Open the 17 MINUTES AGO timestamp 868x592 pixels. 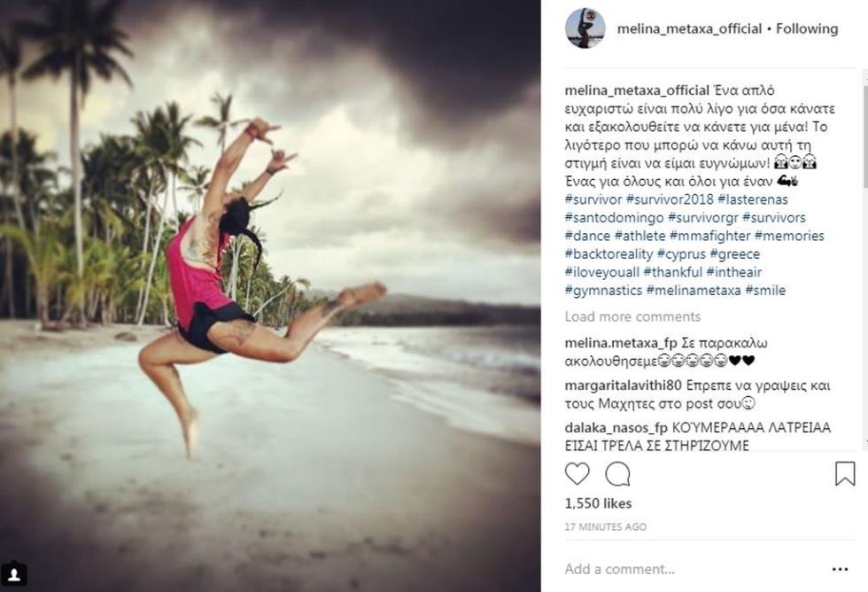click(x=605, y=527)
